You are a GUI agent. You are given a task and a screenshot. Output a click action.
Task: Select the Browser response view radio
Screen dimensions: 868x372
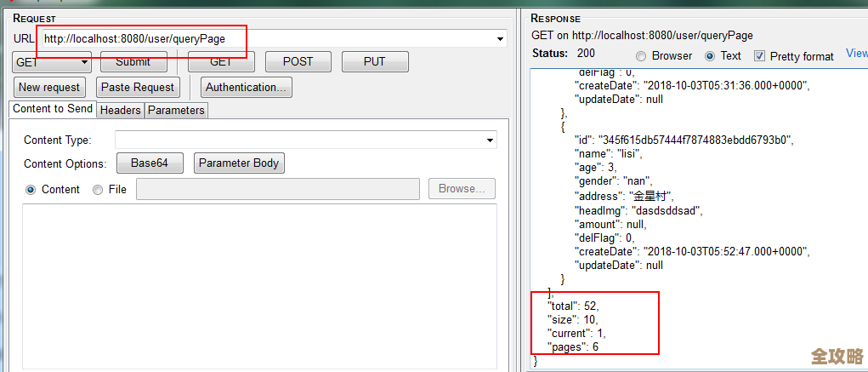tap(641, 56)
